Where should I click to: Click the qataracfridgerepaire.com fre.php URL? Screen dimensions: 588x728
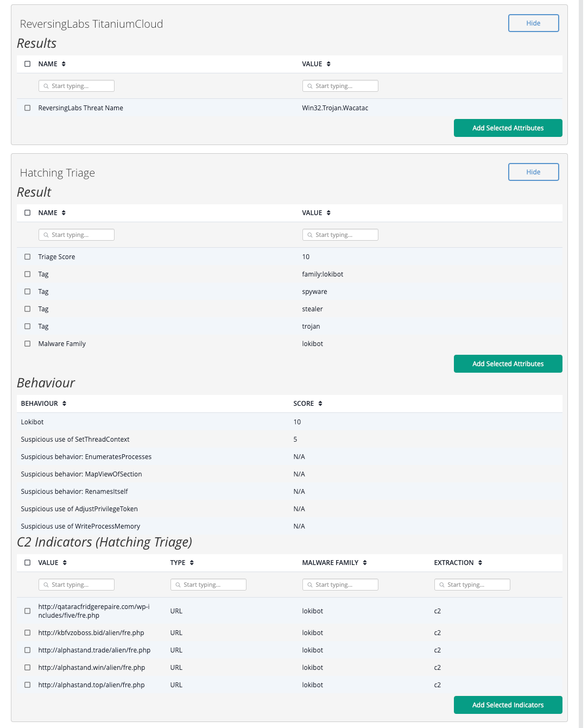click(x=94, y=611)
